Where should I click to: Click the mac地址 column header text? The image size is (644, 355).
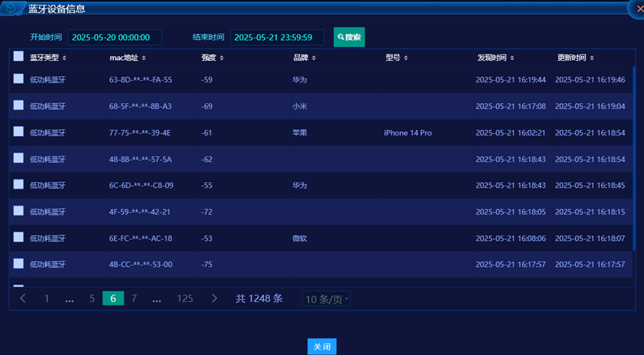point(124,58)
